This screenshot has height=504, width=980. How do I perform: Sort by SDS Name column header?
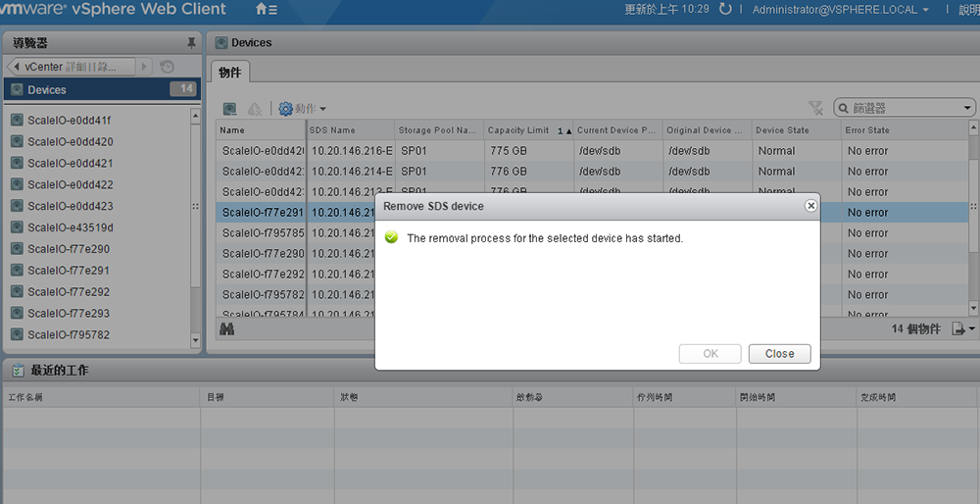point(351,130)
